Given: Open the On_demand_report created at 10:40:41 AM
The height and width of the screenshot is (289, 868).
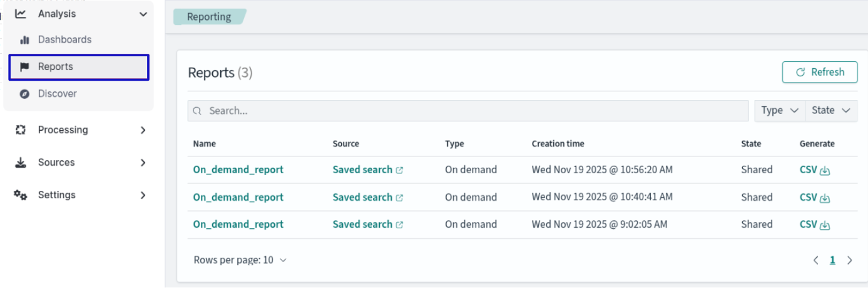Looking at the screenshot, I should tap(238, 197).
